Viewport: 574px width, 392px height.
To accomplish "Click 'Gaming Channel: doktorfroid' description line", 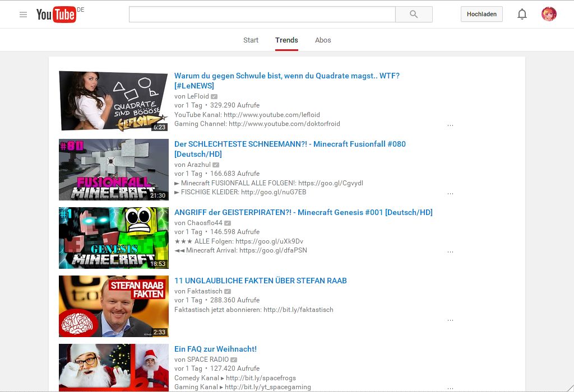I will pos(257,124).
